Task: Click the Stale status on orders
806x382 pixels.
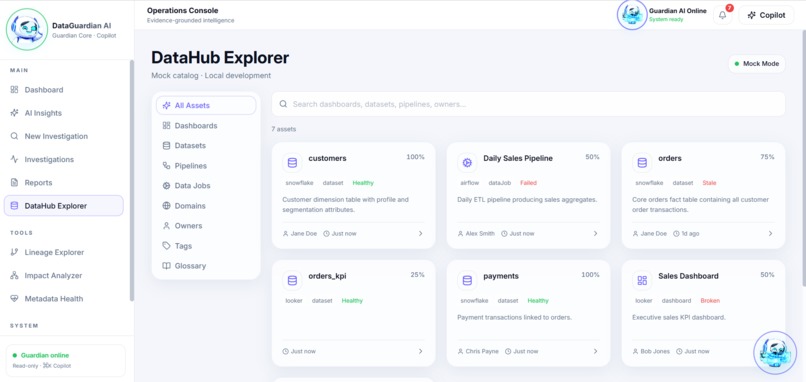Action: [x=709, y=183]
